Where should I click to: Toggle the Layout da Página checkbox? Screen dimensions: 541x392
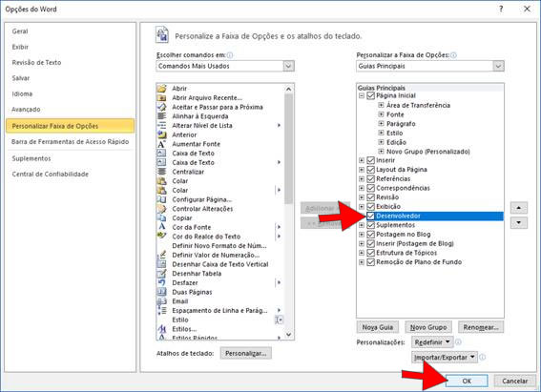(x=370, y=170)
